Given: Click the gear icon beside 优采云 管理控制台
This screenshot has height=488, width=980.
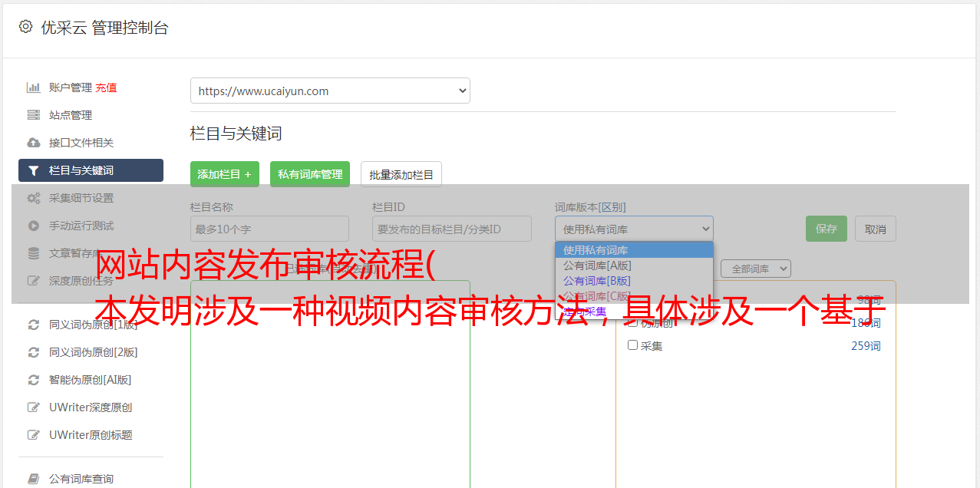Looking at the screenshot, I should click(x=25, y=27).
